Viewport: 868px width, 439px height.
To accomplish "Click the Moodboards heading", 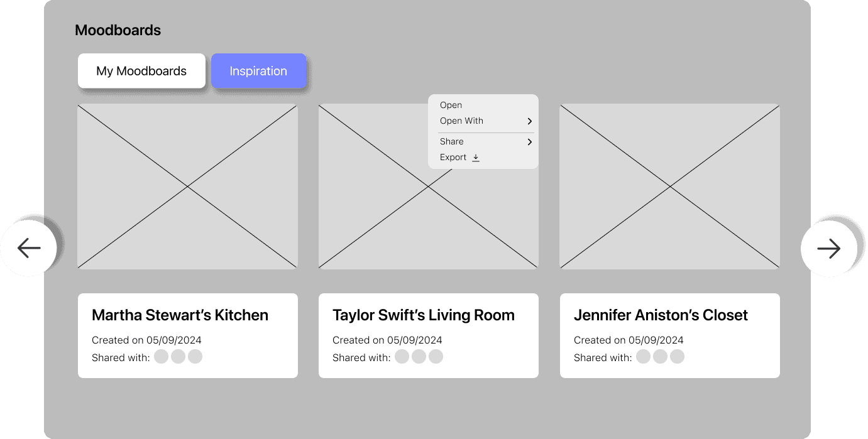I will (118, 30).
